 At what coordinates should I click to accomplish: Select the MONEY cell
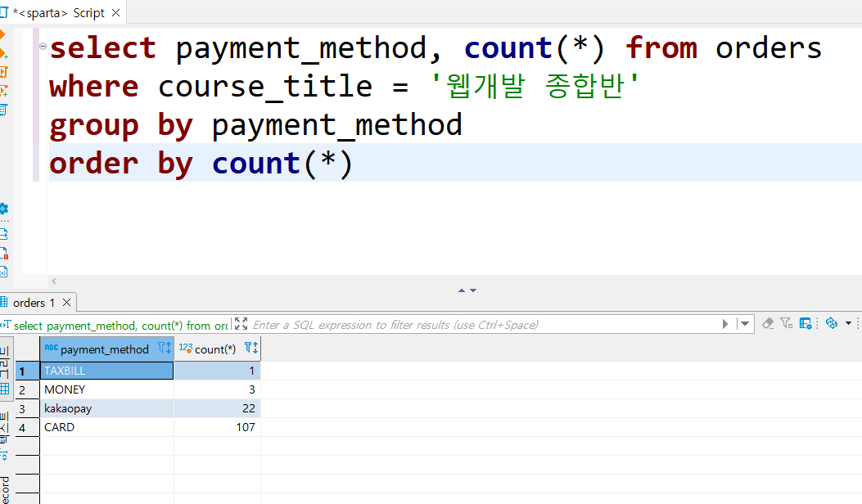[106, 389]
